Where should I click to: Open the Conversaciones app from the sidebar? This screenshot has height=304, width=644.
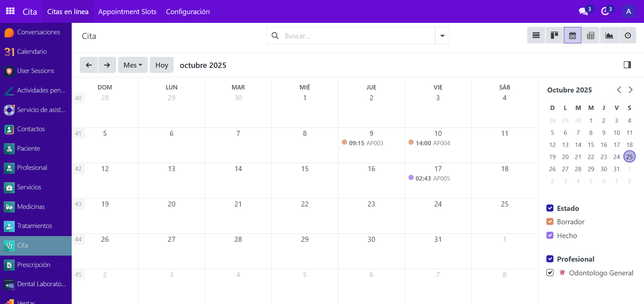39,32
